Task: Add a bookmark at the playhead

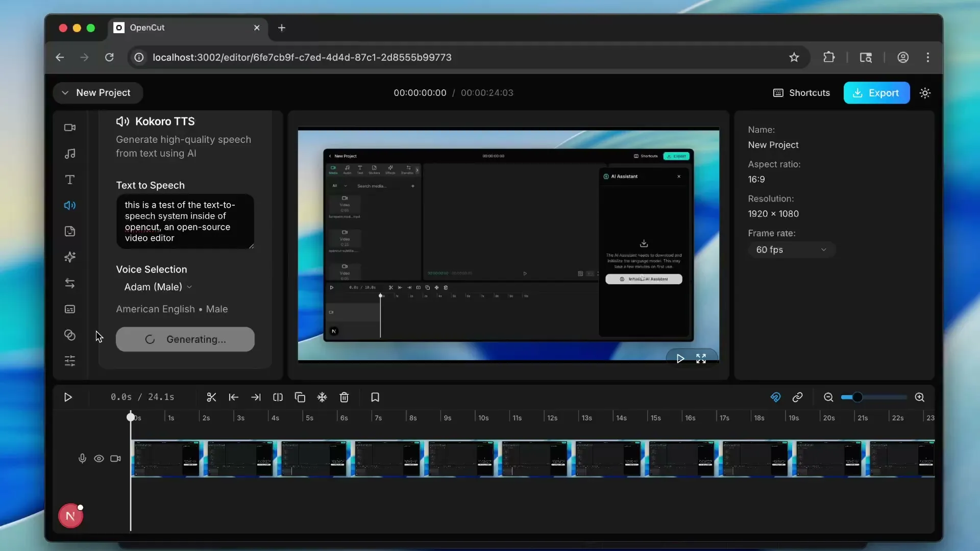Action: [x=375, y=397]
